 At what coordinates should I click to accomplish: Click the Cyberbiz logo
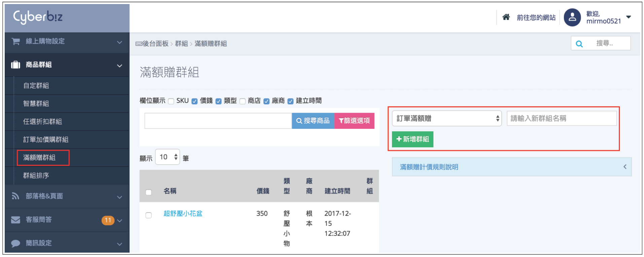pos(38,17)
